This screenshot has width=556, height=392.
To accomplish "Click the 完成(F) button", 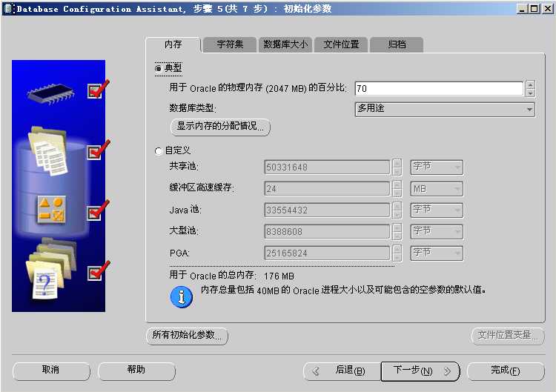I will point(506,371).
